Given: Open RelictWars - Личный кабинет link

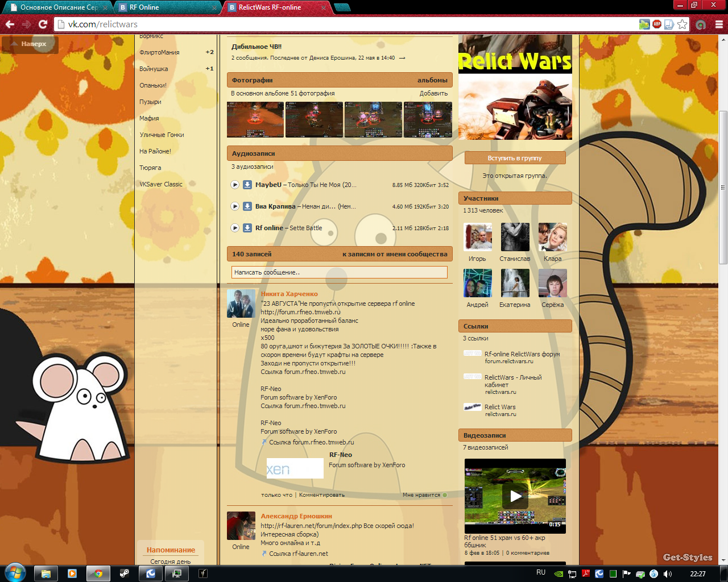Looking at the screenshot, I should [513, 381].
